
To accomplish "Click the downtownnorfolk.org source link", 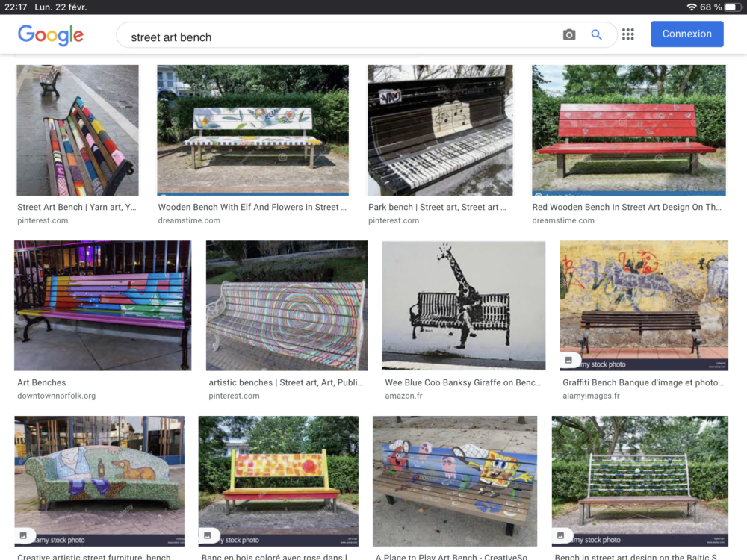I will click(x=56, y=396).
